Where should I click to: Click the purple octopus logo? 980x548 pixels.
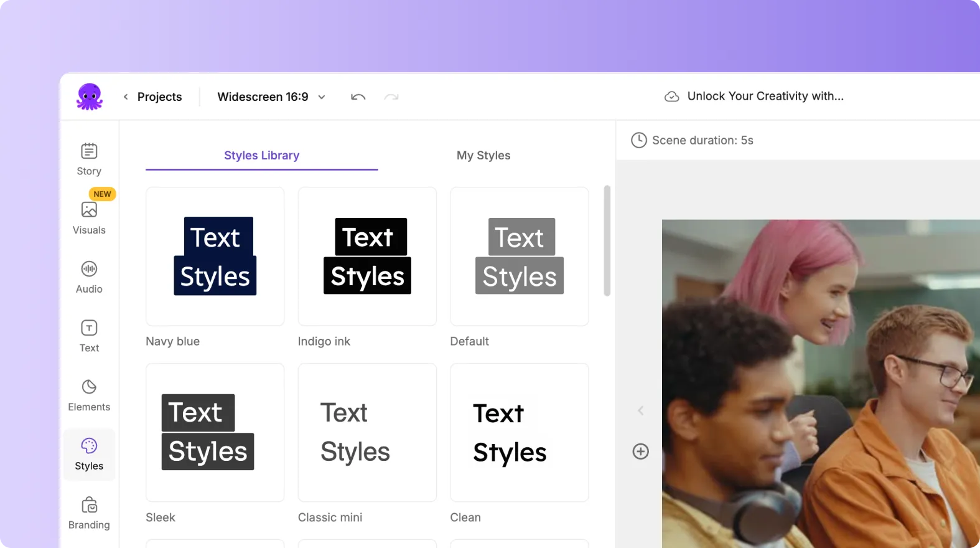(x=90, y=97)
